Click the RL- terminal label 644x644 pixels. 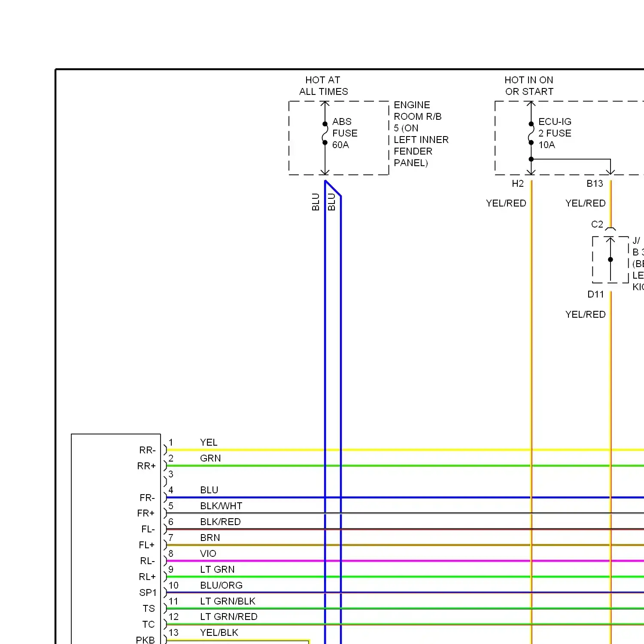(147, 561)
